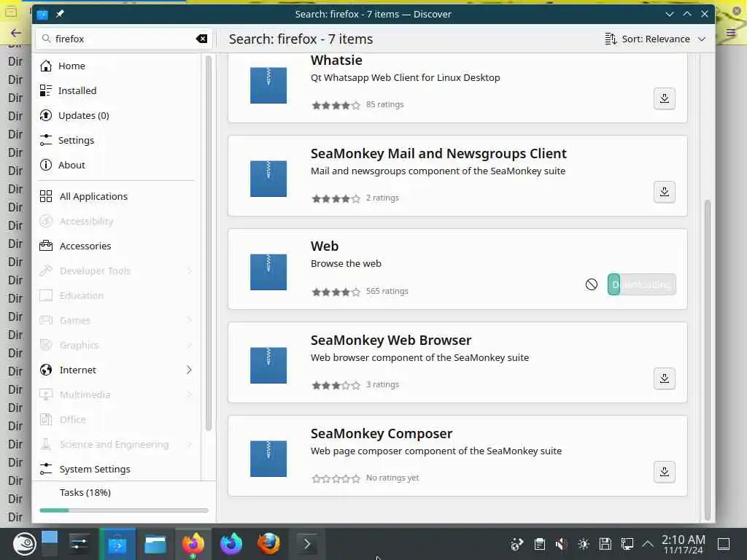The image size is (747, 560).
Task: Open the SeaMonkey Web Browser title
Action: [x=391, y=340]
